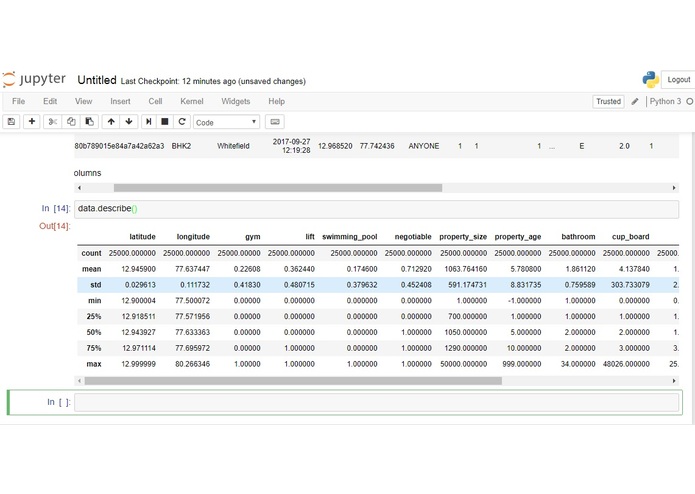Click the Logout button
Viewport: 695px width, 494px height.
pyautogui.click(x=678, y=80)
